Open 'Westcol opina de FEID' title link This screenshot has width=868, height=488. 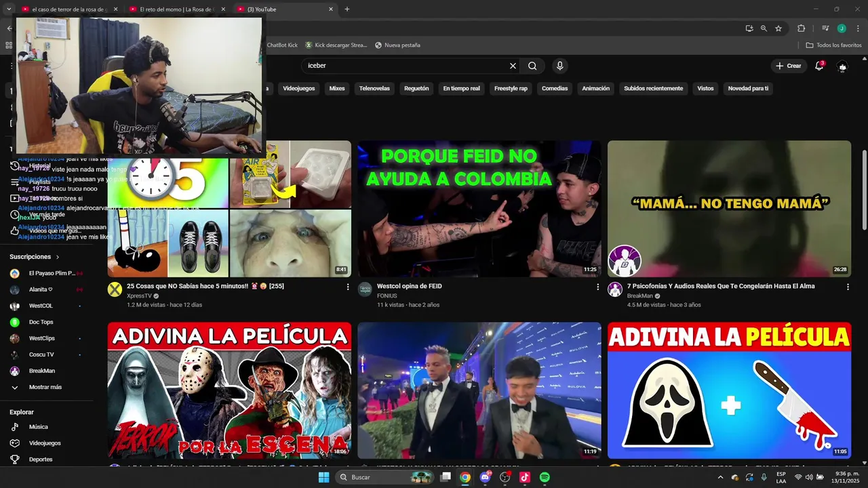[x=410, y=286]
